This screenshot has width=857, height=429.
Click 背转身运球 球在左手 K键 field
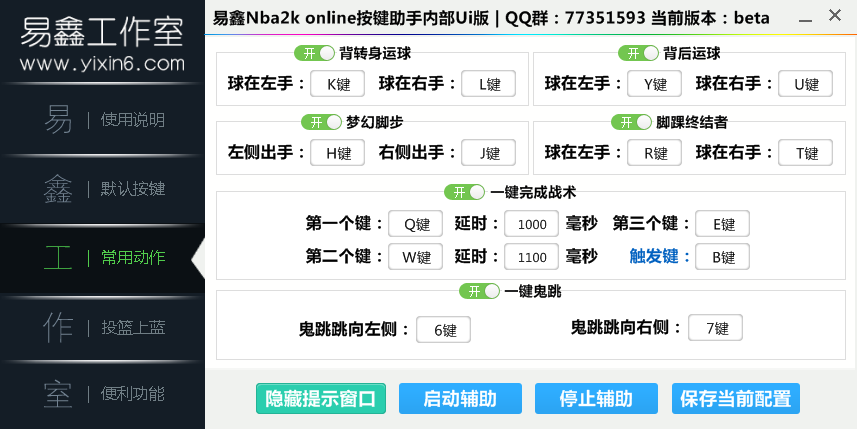click(x=337, y=84)
